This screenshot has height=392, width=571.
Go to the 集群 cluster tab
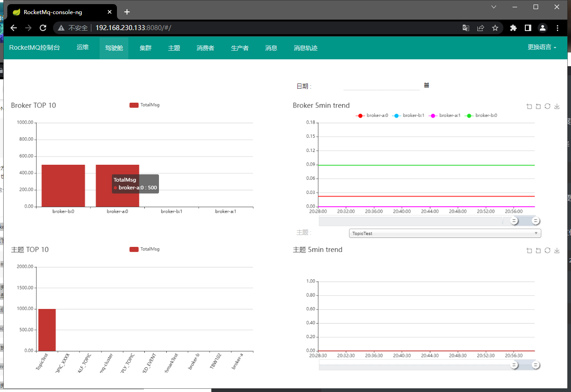tap(145, 47)
